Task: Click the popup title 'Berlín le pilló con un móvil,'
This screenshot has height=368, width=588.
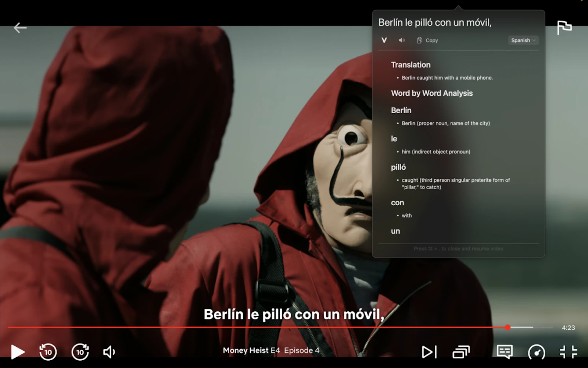Action: click(x=435, y=22)
